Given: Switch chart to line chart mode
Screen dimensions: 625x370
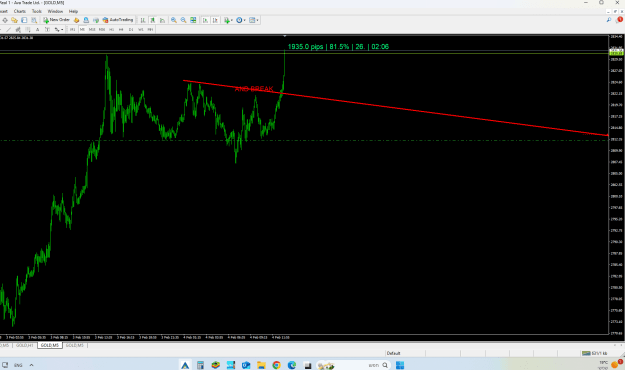Looking at the screenshot, I should (162, 20).
